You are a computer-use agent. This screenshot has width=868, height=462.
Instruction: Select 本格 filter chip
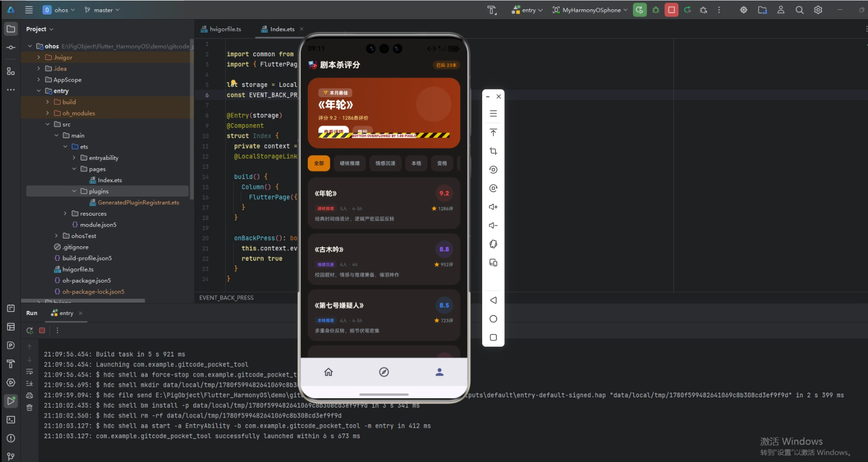[416, 163]
